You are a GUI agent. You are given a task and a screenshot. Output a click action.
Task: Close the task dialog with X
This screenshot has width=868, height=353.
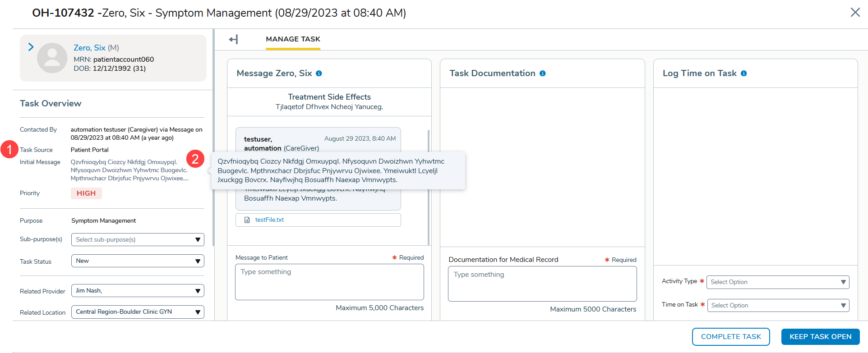855,13
